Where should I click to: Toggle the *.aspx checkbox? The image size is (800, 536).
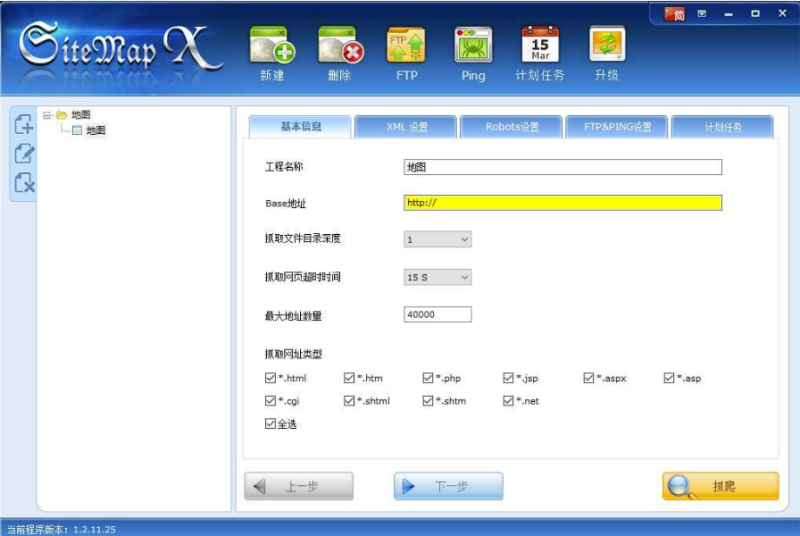click(x=590, y=378)
